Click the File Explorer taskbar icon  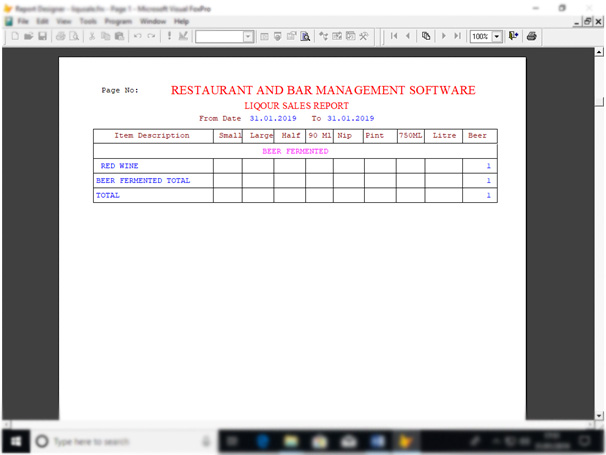(x=291, y=441)
